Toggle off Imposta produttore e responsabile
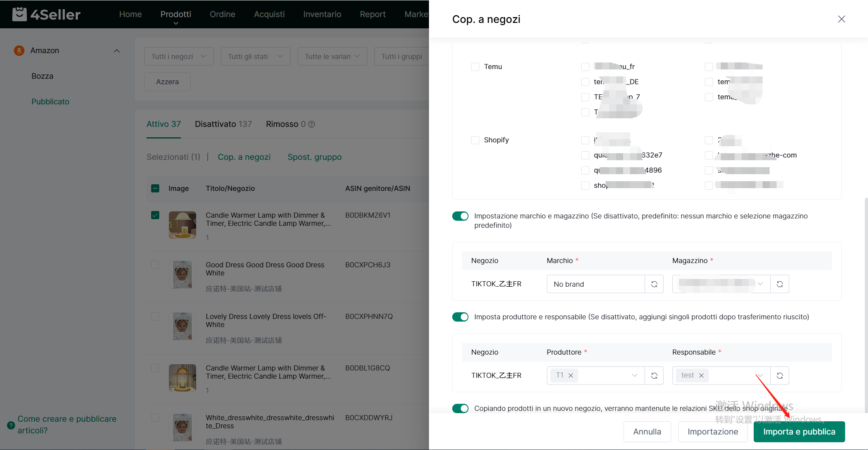 point(460,317)
